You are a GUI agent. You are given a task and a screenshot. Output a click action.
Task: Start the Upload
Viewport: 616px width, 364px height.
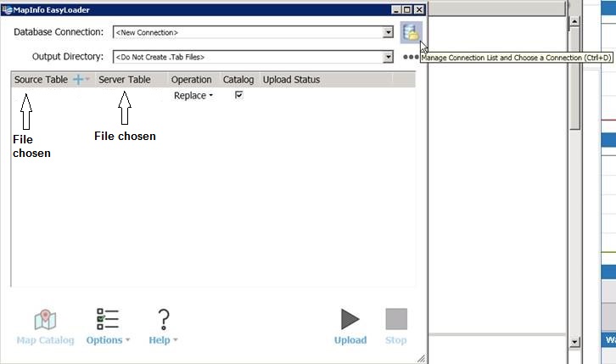click(350, 327)
